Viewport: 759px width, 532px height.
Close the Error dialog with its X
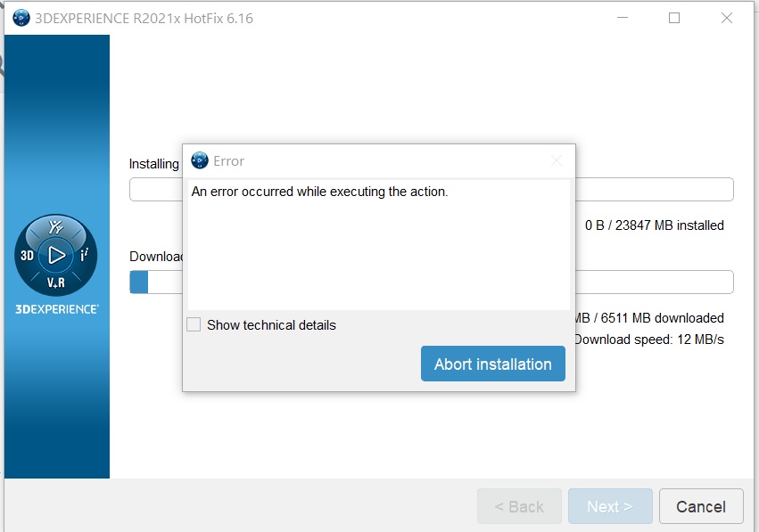pos(557,160)
